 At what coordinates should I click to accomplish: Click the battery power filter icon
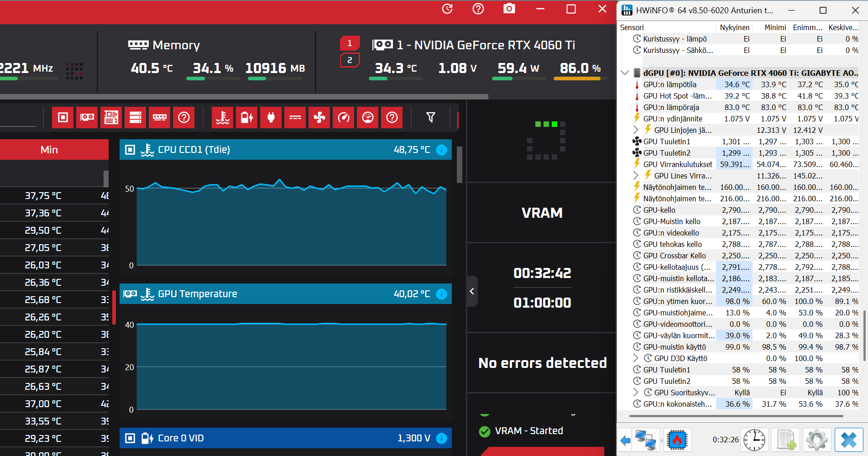[x=247, y=118]
